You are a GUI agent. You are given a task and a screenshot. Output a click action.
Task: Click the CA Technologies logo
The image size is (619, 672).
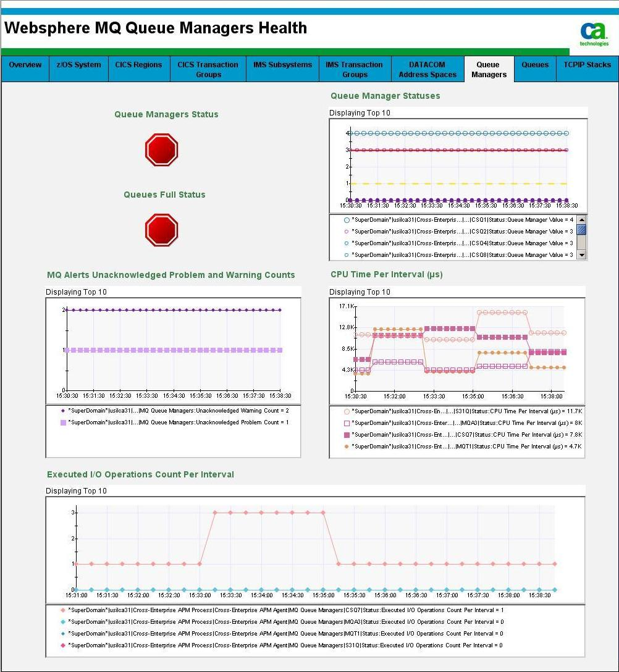(x=594, y=34)
